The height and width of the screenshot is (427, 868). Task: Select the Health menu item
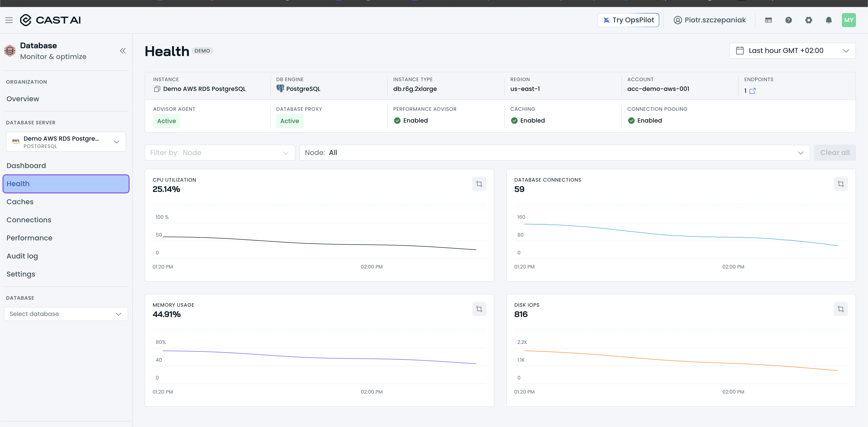[x=66, y=184]
